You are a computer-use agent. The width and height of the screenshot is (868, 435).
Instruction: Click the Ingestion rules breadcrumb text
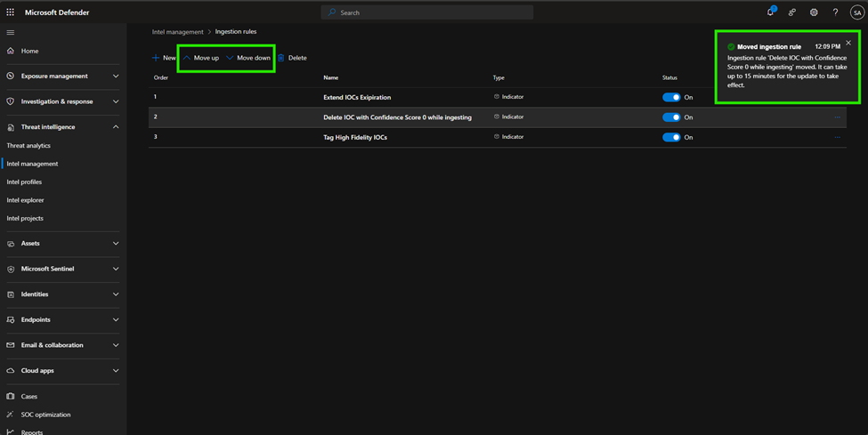point(236,31)
